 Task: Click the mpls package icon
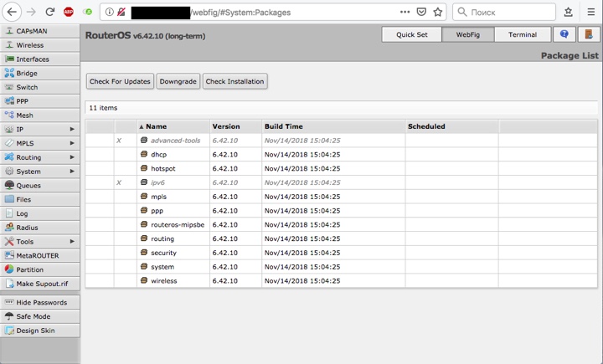click(x=144, y=197)
